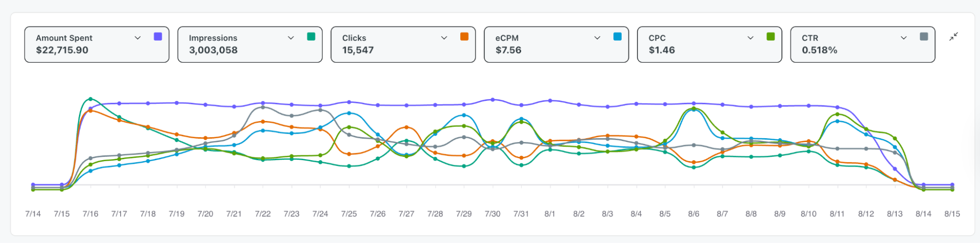The image size is (980, 243).
Task: Expand the eCPM dropdown chevron
Action: tap(597, 38)
